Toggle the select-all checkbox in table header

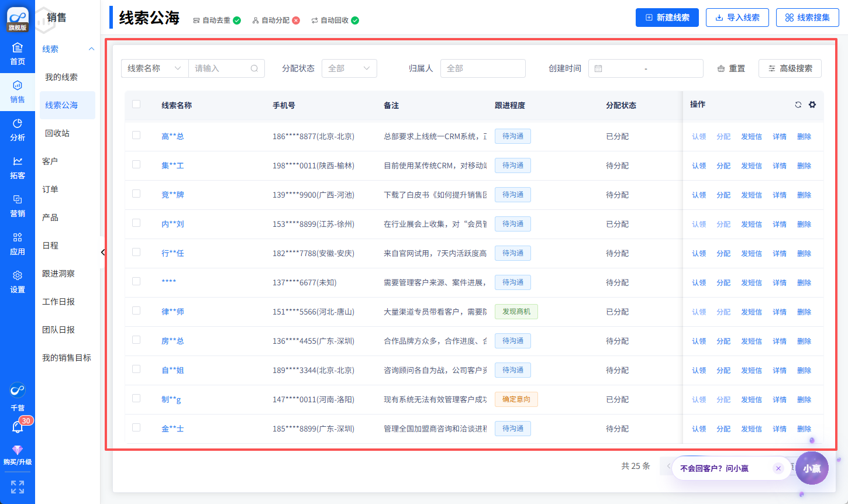[136, 105]
